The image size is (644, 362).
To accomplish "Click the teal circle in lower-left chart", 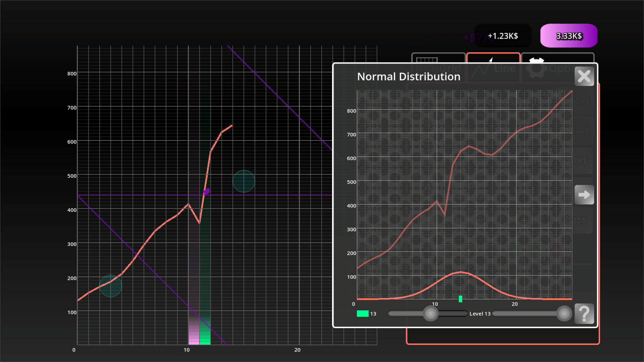I will click(x=111, y=286).
